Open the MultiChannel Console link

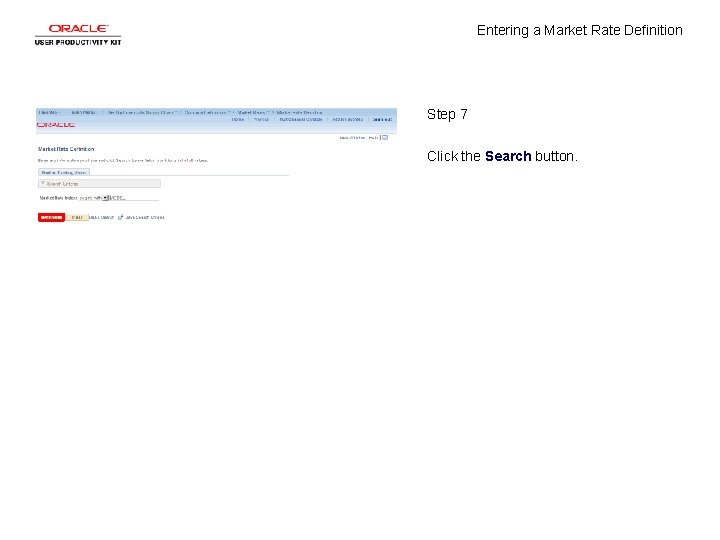pyautogui.click(x=301, y=119)
